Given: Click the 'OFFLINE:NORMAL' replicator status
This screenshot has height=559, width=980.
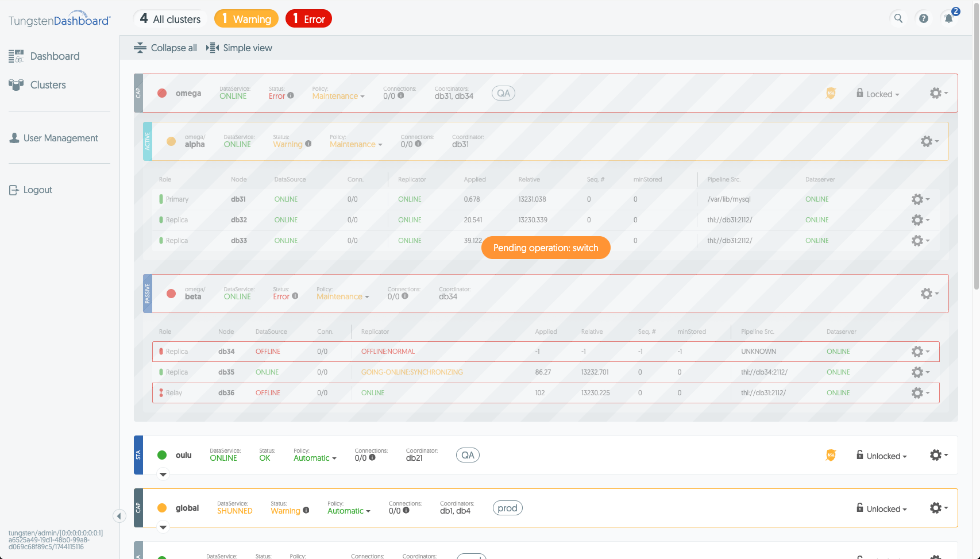Looking at the screenshot, I should tap(388, 352).
